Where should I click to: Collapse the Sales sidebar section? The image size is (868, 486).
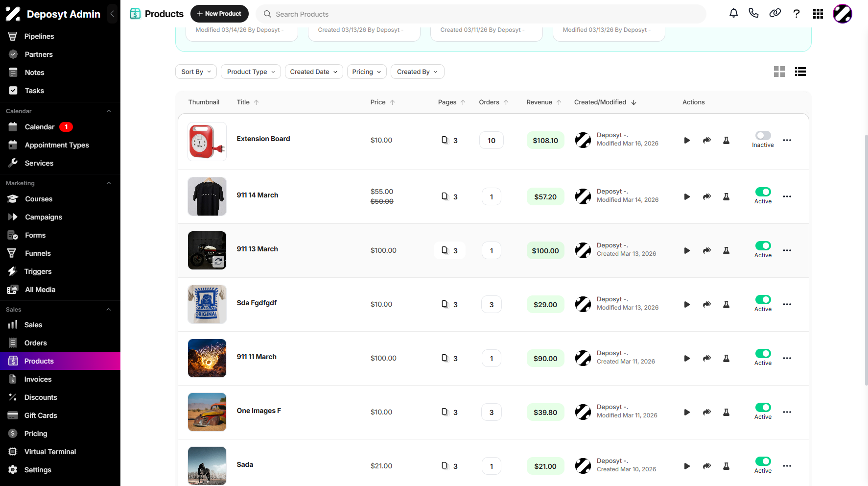(x=109, y=309)
